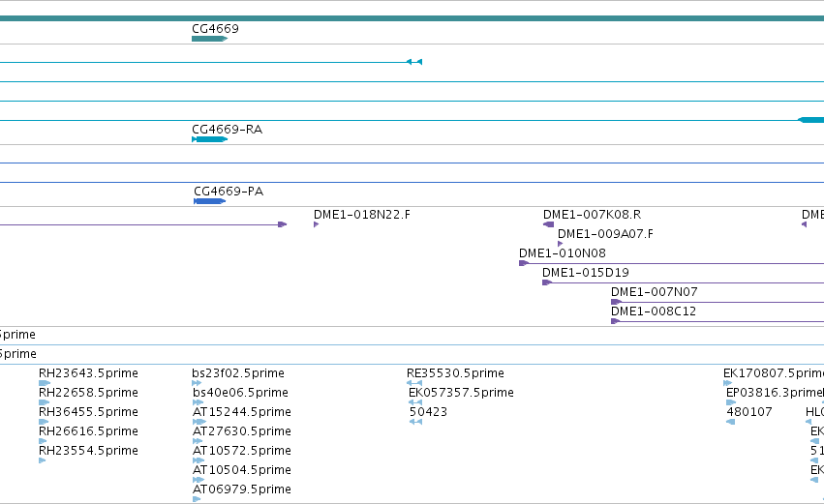
Task: Open the AT10572.5prime EST label
Action: click(x=242, y=451)
